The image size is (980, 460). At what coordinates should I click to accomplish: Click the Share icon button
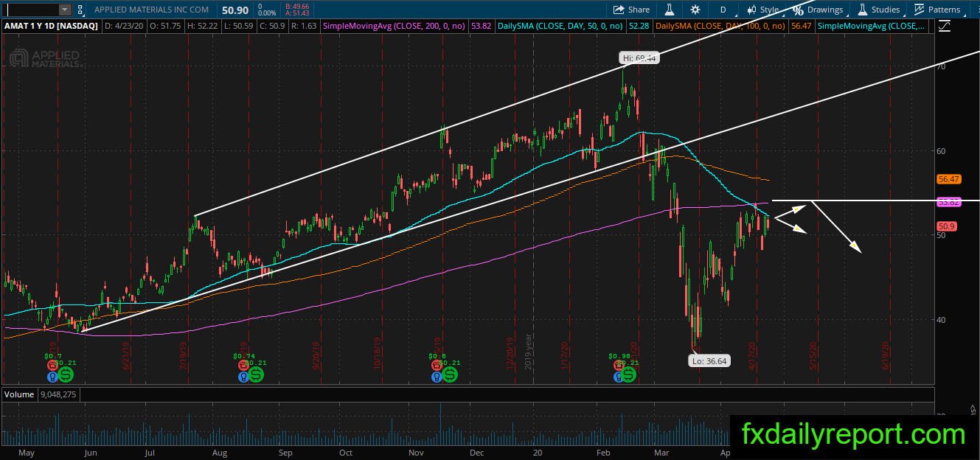631,10
